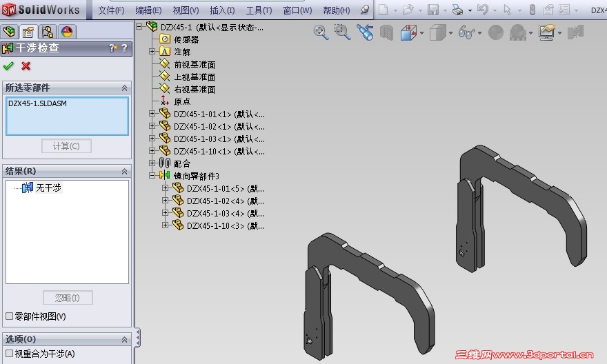Viewport: 607px width, 364px height.
Task: Collapse the 选项(O) section
Action: [124, 339]
